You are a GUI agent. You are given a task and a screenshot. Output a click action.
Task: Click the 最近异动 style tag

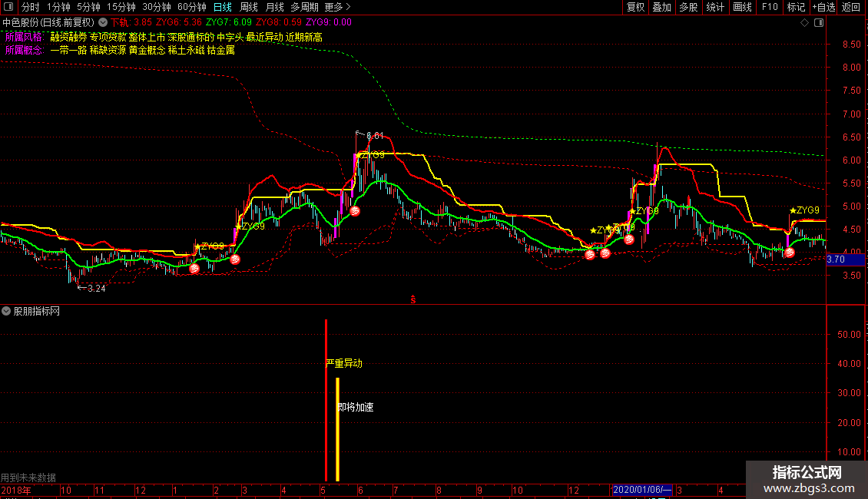pos(264,37)
